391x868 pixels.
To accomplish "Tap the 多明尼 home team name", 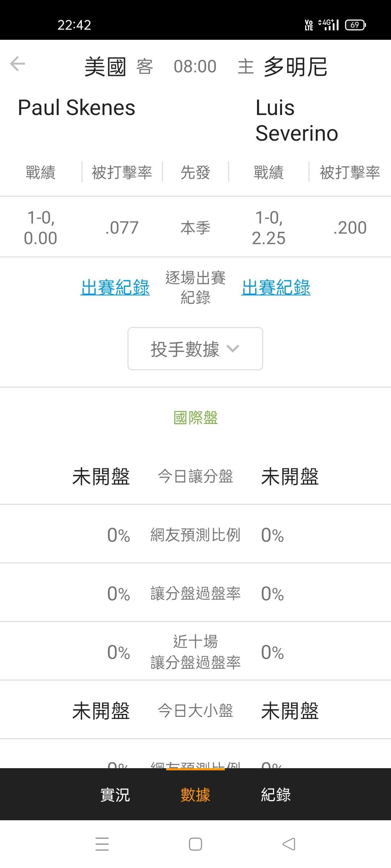I will [x=295, y=67].
